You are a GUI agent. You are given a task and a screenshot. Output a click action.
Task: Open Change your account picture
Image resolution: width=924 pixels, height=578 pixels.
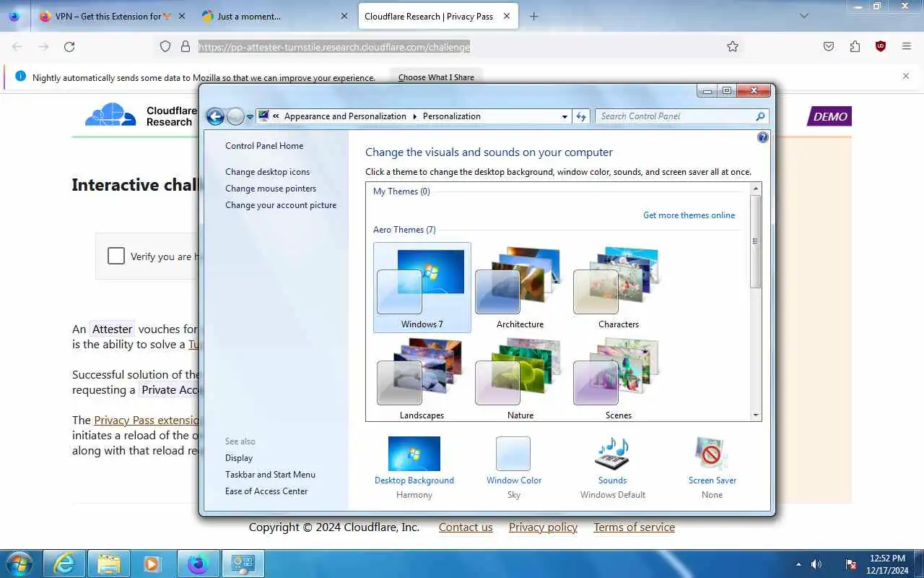281,205
